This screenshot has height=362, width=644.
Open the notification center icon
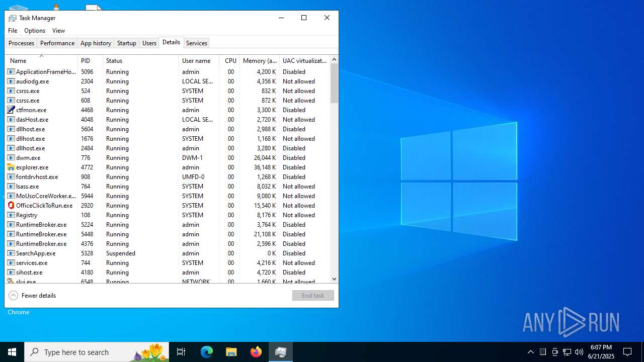coord(627,352)
